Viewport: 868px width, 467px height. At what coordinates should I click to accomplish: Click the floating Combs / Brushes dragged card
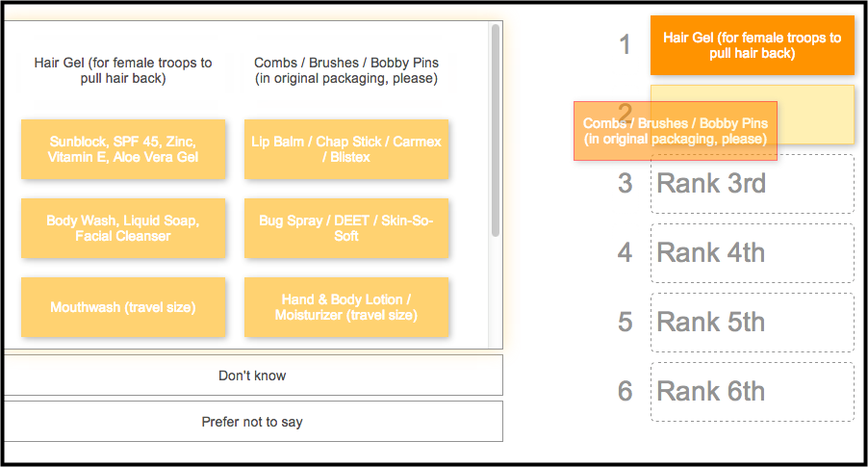[676, 131]
